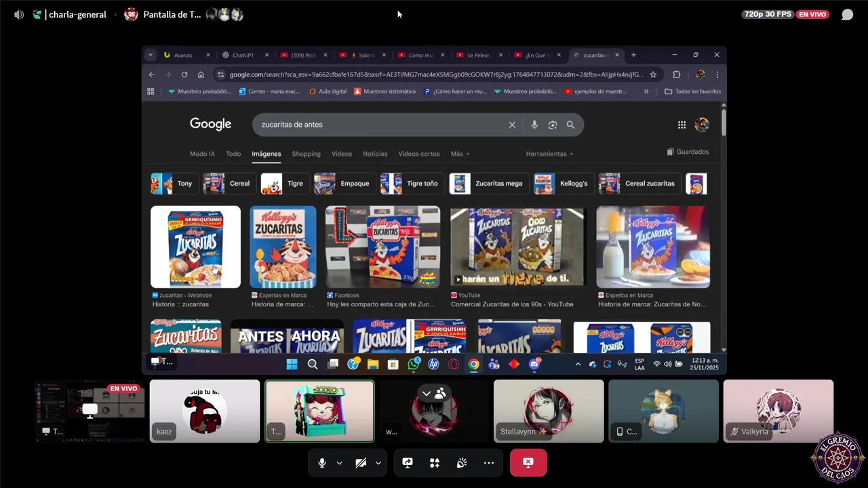Screen dimensions: 868x488
Task: Open File Explorer from the shared taskbar
Action: pyautogui.click(x=373, y=364)
